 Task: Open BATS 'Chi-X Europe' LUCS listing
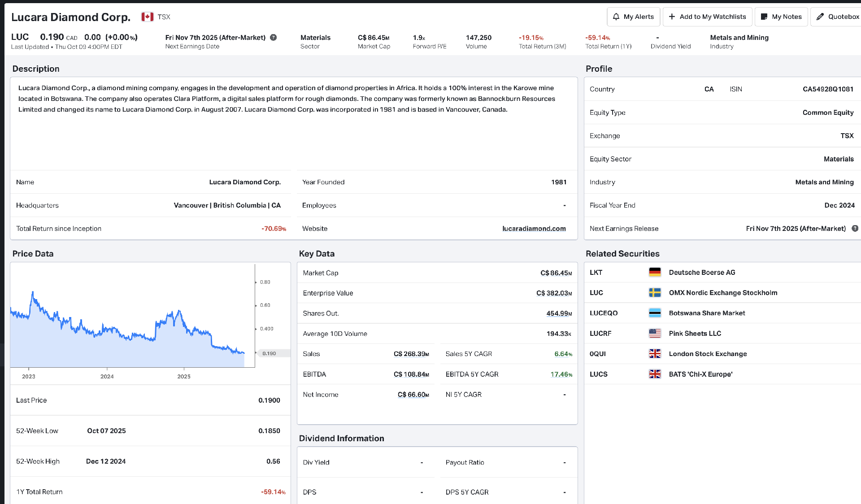pos(700,374)
